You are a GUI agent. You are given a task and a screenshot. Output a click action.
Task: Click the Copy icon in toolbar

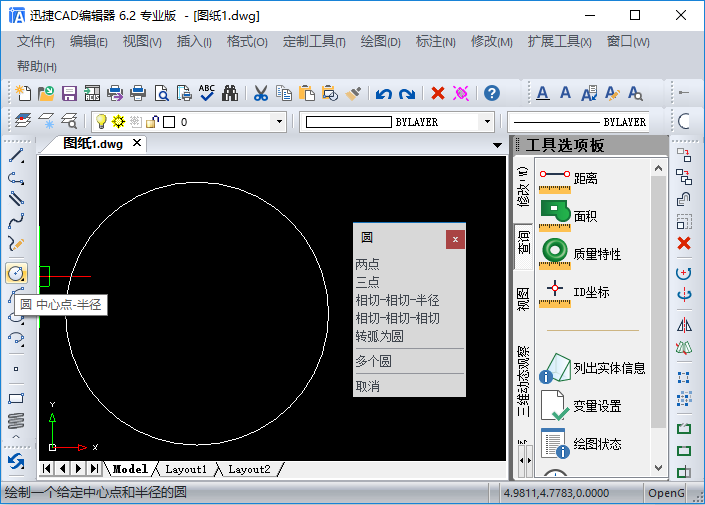pyautogui.click(x=284, y=93)
